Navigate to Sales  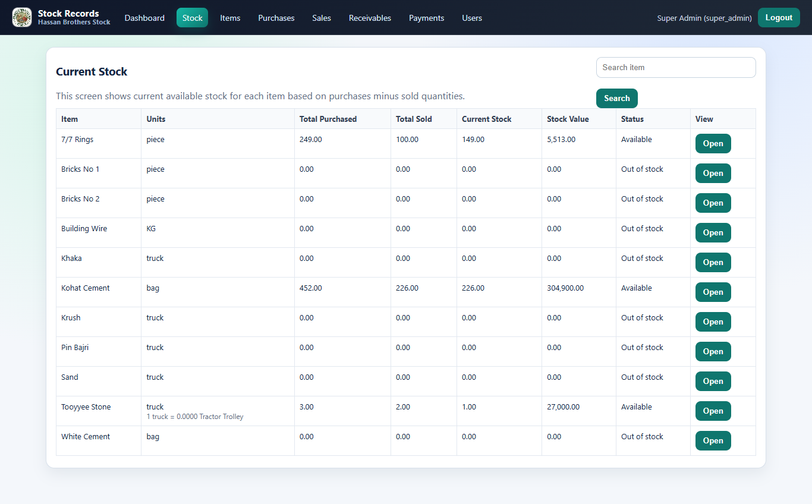point(322,18)
